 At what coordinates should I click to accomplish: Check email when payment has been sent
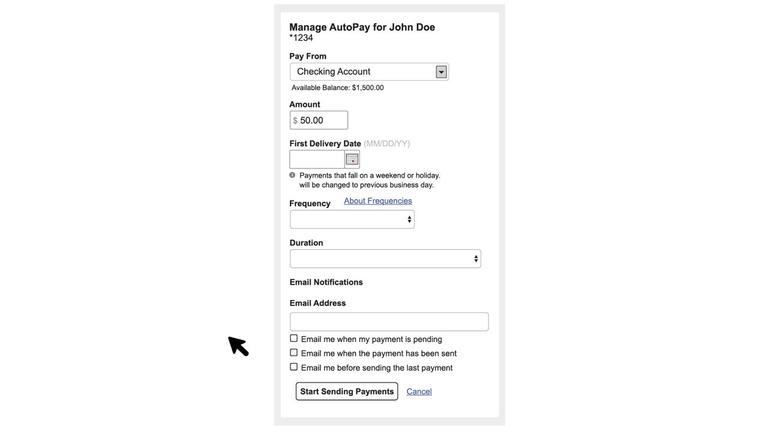(x=293, y=353)
